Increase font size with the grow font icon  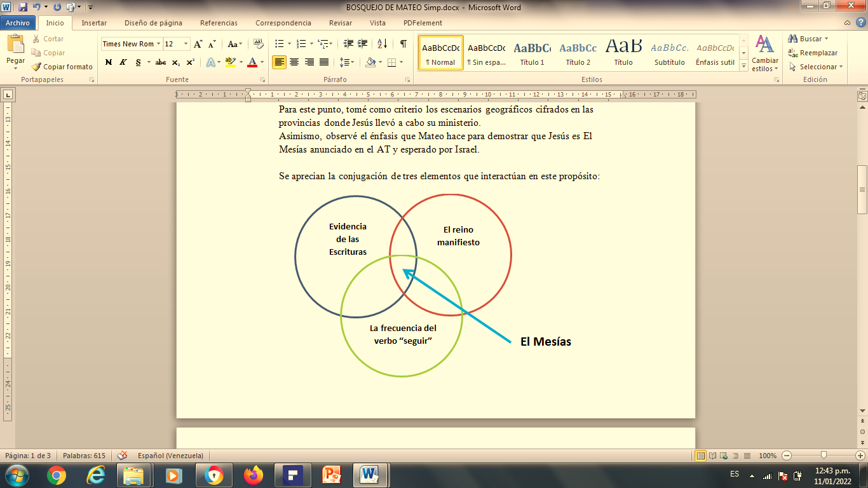click(x=198, y=44)
